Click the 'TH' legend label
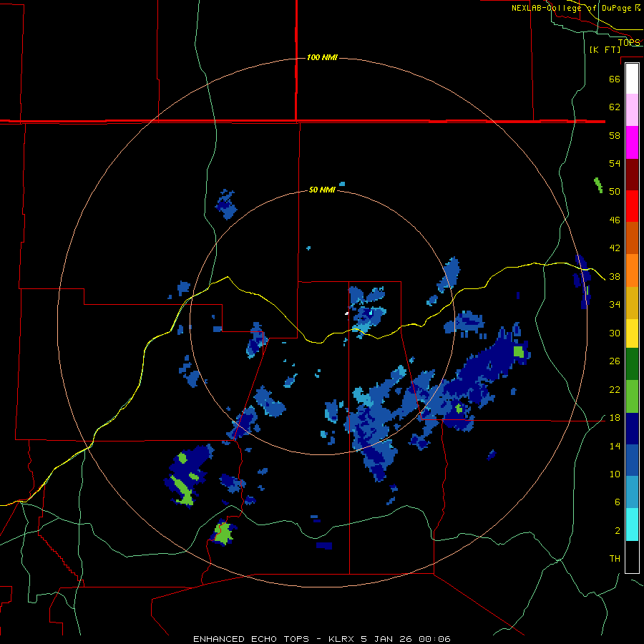Image resolution: width=644 pixels, height=644 pixels. tap(615, 559)
